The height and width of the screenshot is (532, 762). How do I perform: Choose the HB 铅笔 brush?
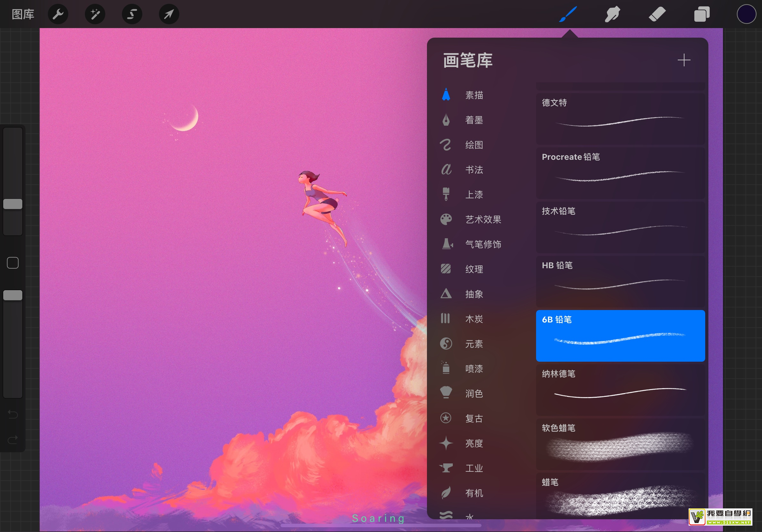(x=620, y=281)
